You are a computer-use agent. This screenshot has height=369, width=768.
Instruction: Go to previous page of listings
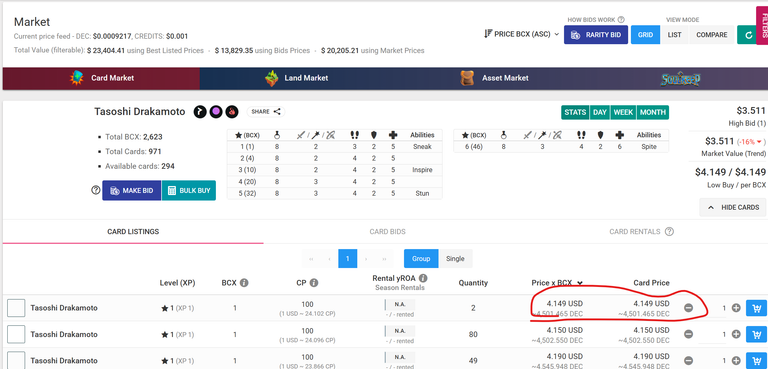tap(329, 258)
